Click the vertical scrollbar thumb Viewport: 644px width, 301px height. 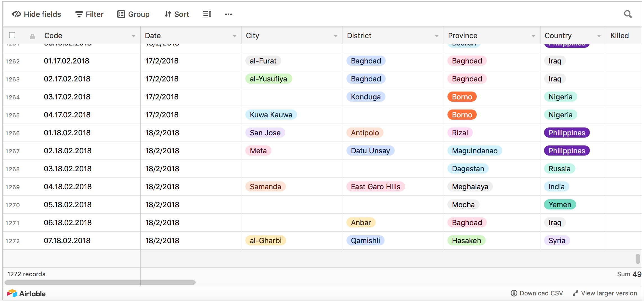coord(638,259)
